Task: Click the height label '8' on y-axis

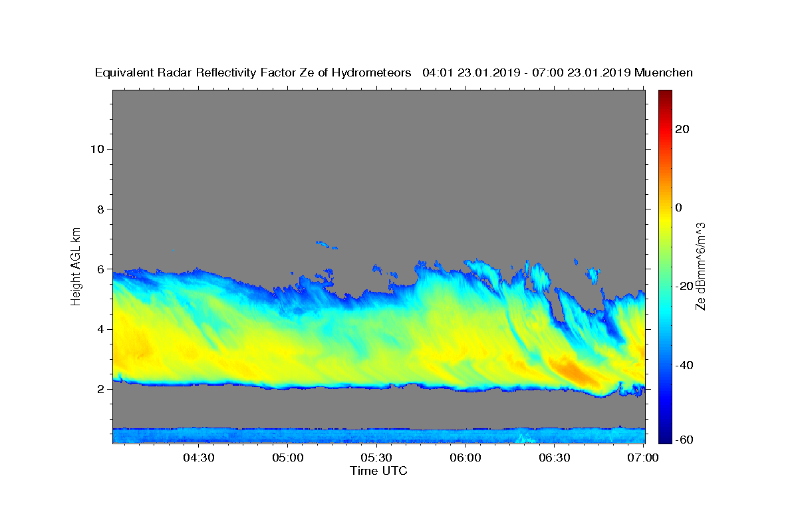Action: click(x=99, y=209)
